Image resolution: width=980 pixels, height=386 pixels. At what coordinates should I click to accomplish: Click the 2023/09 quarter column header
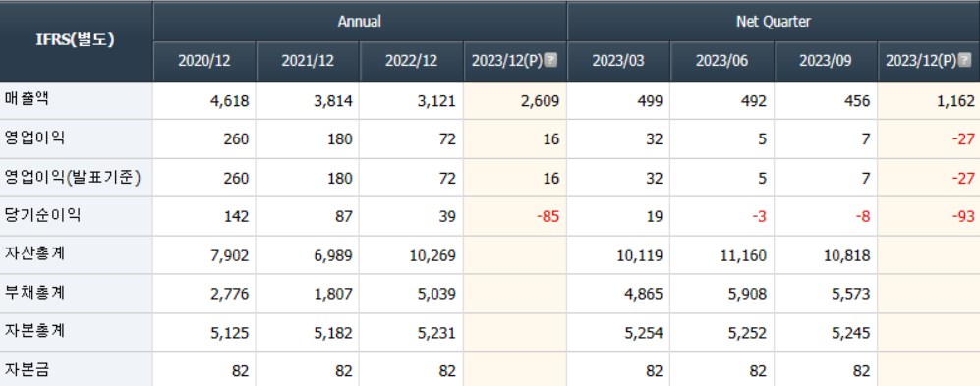pyautogui.click(x=826, y=61)
